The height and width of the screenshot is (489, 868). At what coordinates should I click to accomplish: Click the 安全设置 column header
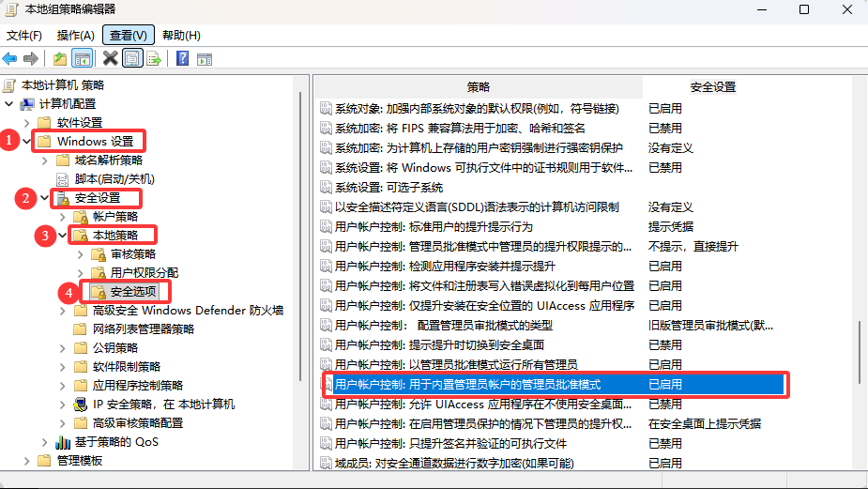click(713, 86)
